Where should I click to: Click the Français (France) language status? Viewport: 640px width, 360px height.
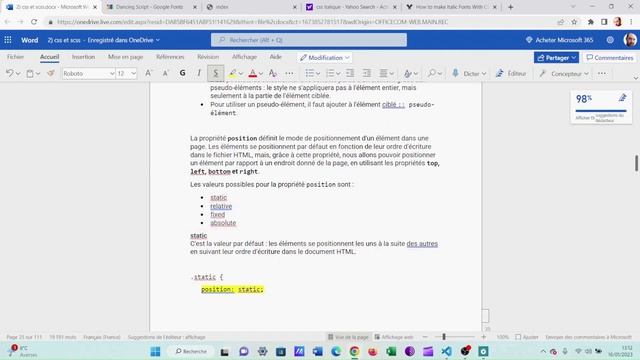(102, 337)
